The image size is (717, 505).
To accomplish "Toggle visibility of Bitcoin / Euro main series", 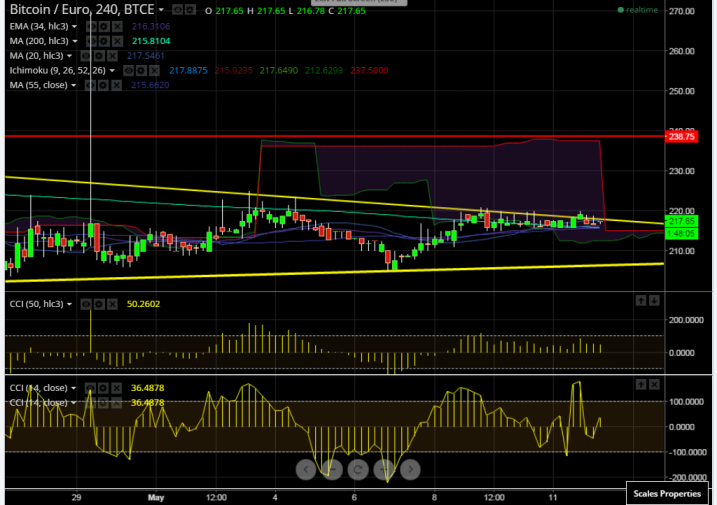I will click(177, 10).
